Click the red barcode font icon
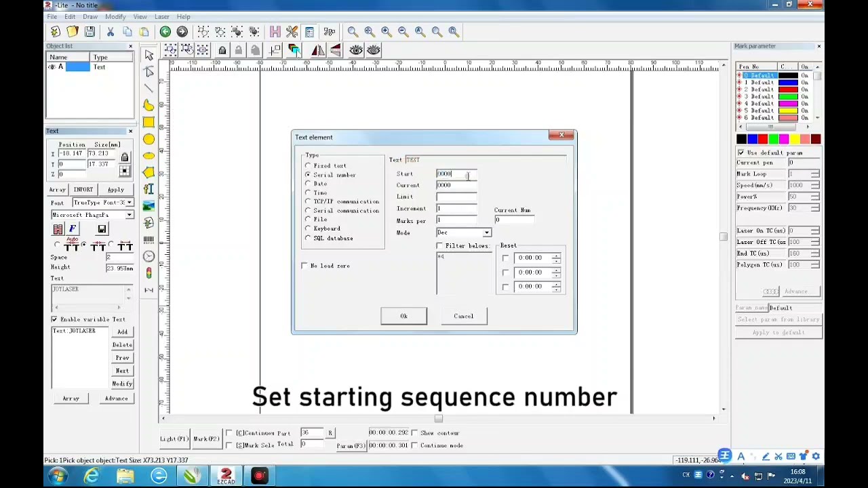Image resolution: width=868 pixels, height=488 pixels. 58,229
